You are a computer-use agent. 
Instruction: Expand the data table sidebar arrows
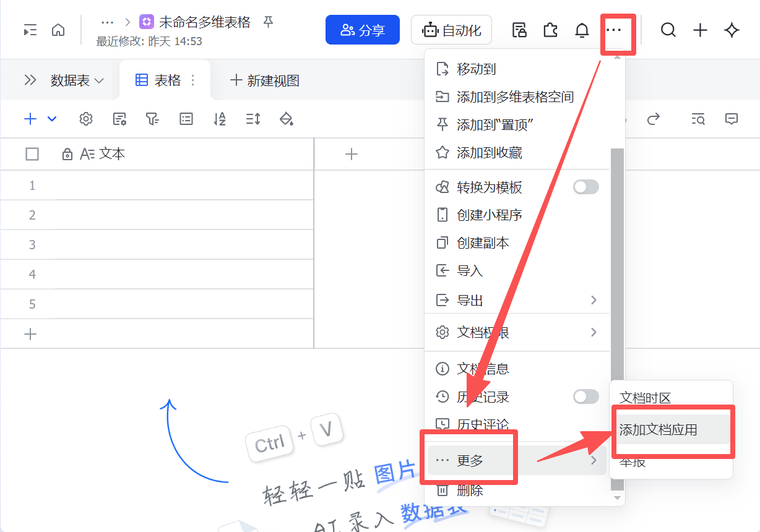30,80
